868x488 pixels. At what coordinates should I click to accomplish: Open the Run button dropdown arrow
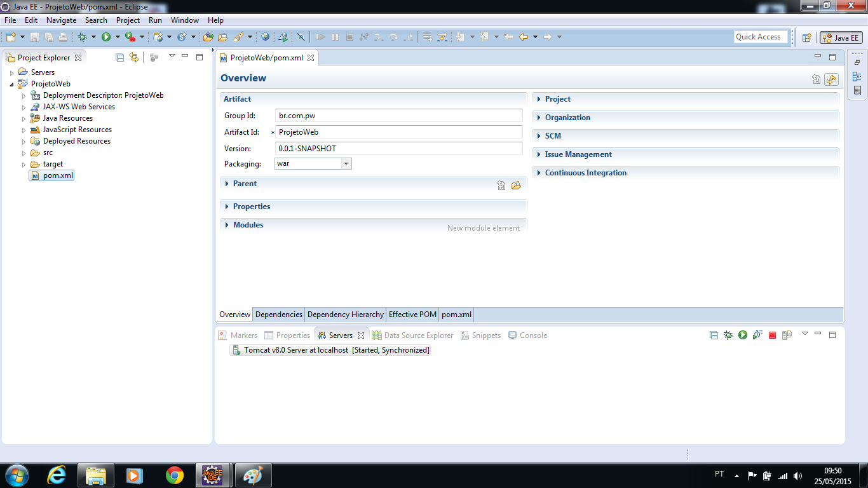click(x=118, y=37)
